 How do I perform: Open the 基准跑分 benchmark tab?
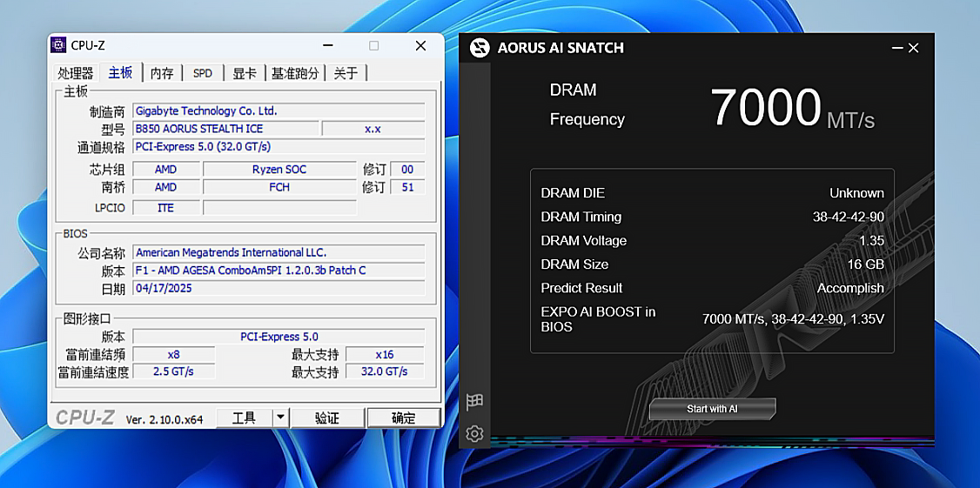[x=295, y=73]
